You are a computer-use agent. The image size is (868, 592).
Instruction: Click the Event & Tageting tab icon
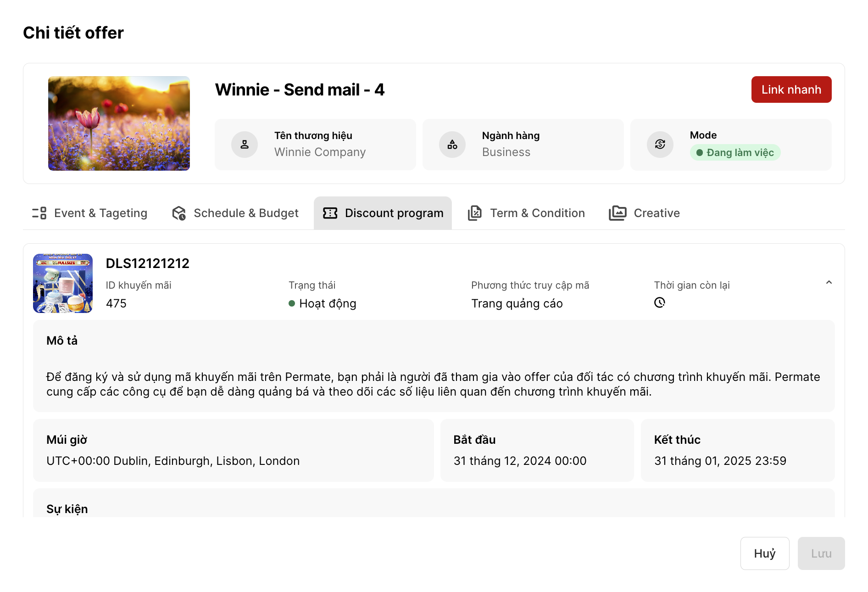point(39,213)
